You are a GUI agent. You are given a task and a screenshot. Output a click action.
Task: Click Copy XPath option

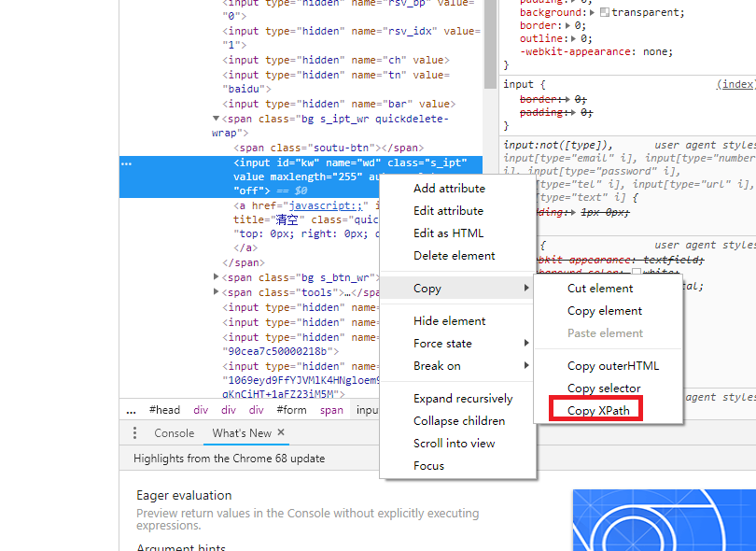point(598,411)
